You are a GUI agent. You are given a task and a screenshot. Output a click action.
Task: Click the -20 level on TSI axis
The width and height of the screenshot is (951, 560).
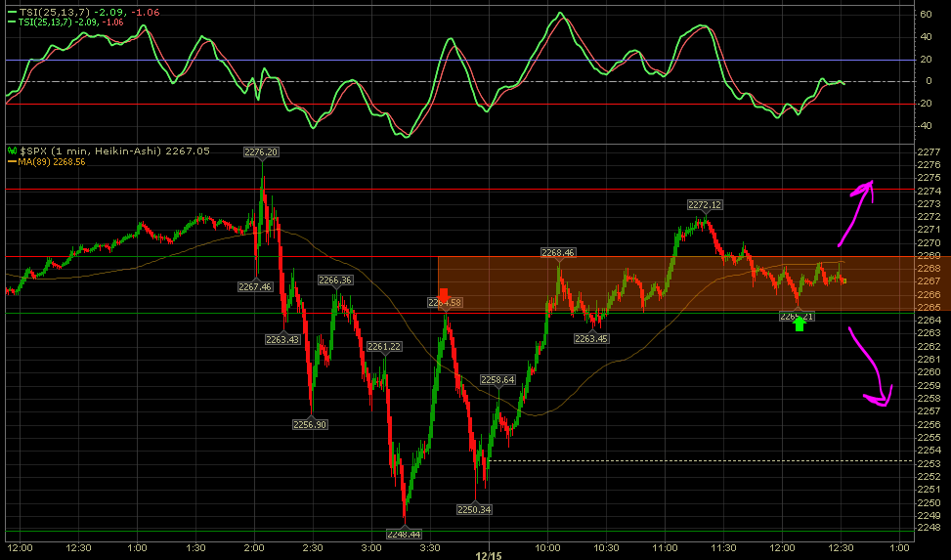click(x=925, y=104)
